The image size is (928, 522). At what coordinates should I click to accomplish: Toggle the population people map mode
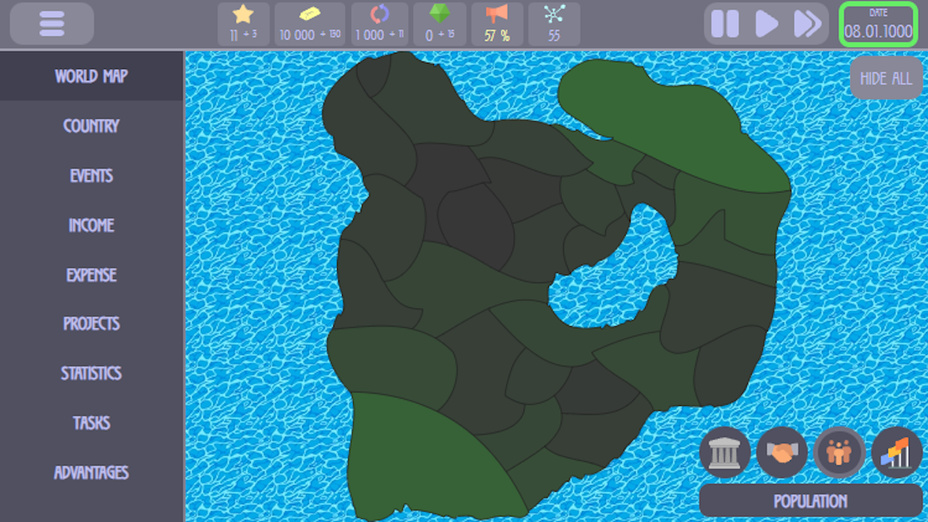coord(839,453)
